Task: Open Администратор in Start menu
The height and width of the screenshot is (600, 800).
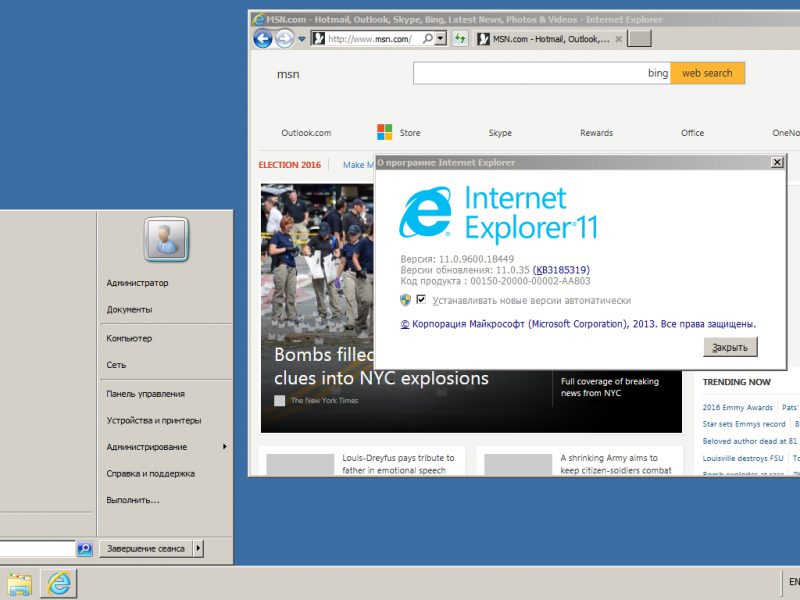Action: (x=137, y=283)
